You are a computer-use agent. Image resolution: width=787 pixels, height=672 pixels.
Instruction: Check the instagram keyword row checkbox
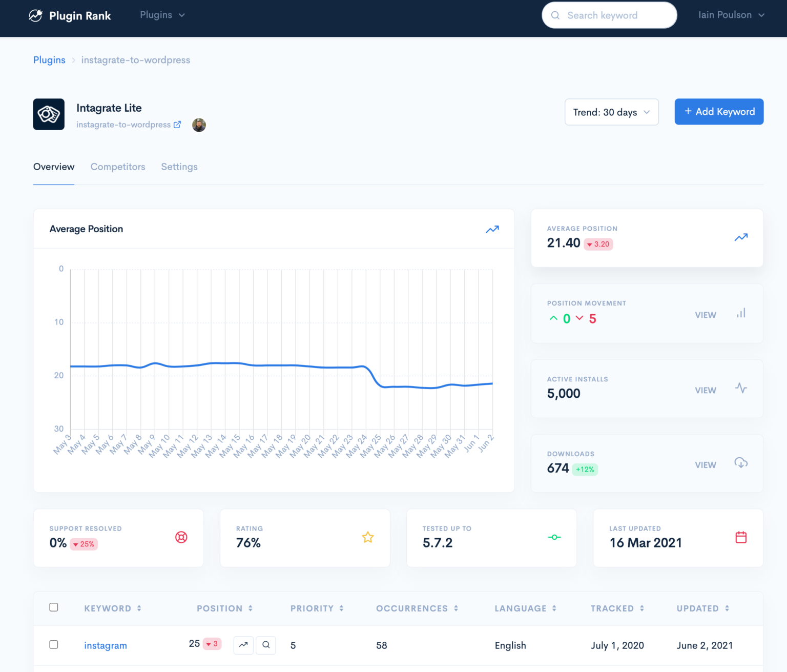pos(54,644)
